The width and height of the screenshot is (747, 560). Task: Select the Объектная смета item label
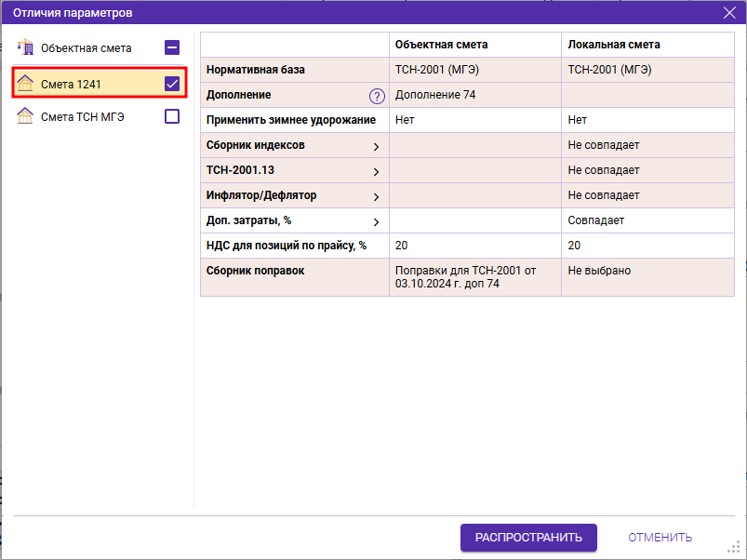point(87,47)
